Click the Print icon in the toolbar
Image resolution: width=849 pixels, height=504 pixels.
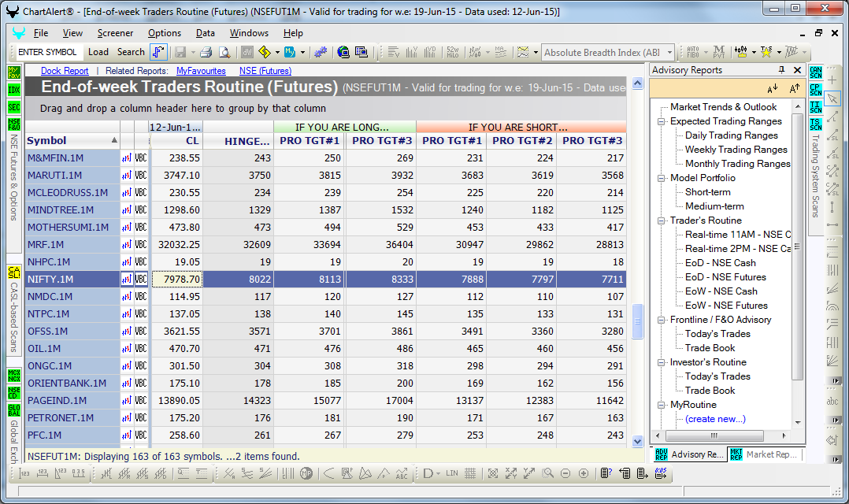tap(206, 52)
